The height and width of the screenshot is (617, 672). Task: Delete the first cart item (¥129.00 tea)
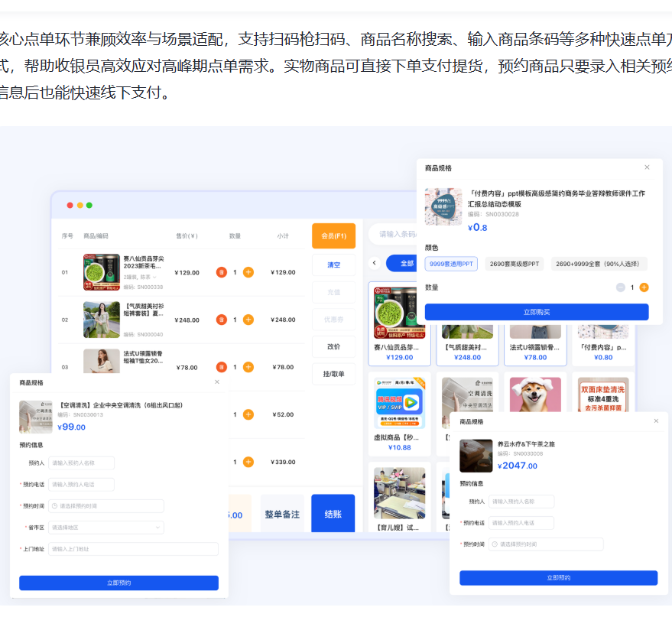221,272
